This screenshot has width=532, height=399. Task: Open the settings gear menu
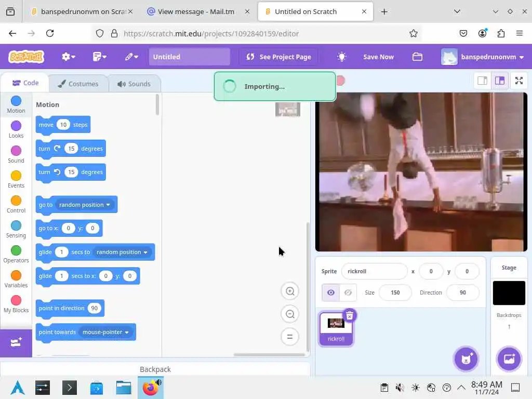tap(68, 57)
